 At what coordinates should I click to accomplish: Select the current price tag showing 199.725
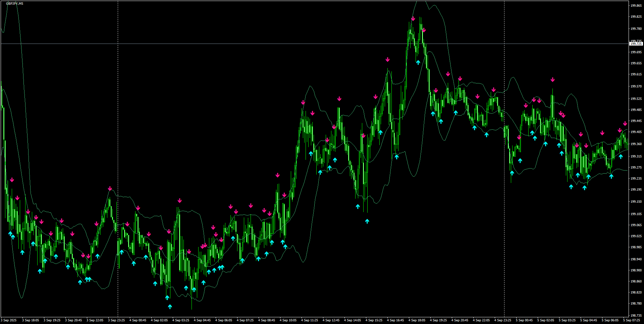pyautogui.click(x=637, y=44)
